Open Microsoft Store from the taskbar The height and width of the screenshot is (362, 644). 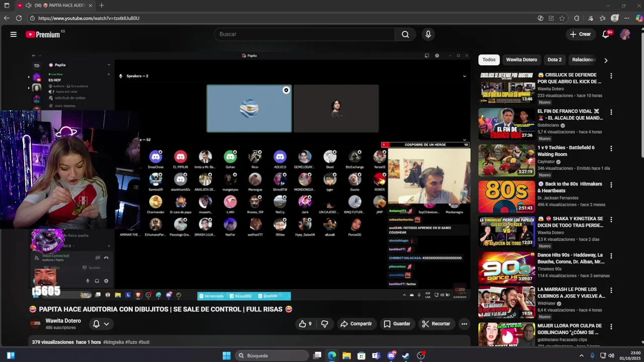pyautogui.click(x=361, y=355)
